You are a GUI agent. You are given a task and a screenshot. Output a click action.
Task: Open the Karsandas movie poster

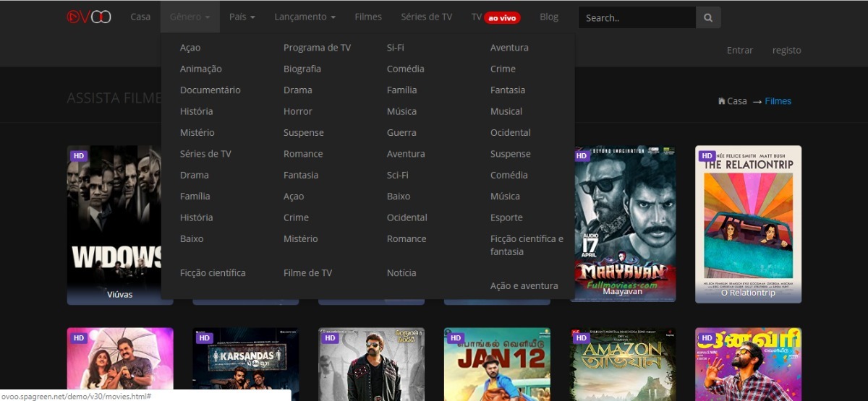pos(246,364)
